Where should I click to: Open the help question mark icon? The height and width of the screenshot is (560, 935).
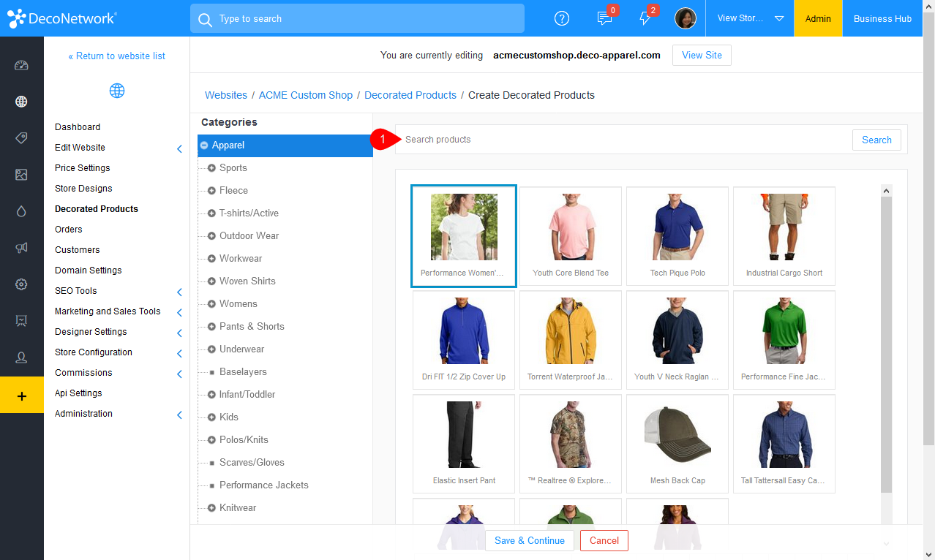(561, 18)
